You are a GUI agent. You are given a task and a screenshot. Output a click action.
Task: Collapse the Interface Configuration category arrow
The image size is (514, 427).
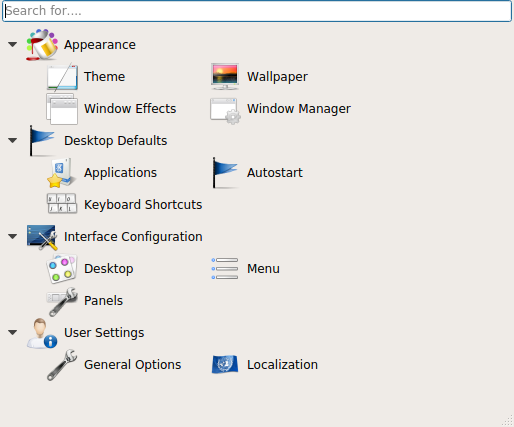coord(13,236)
